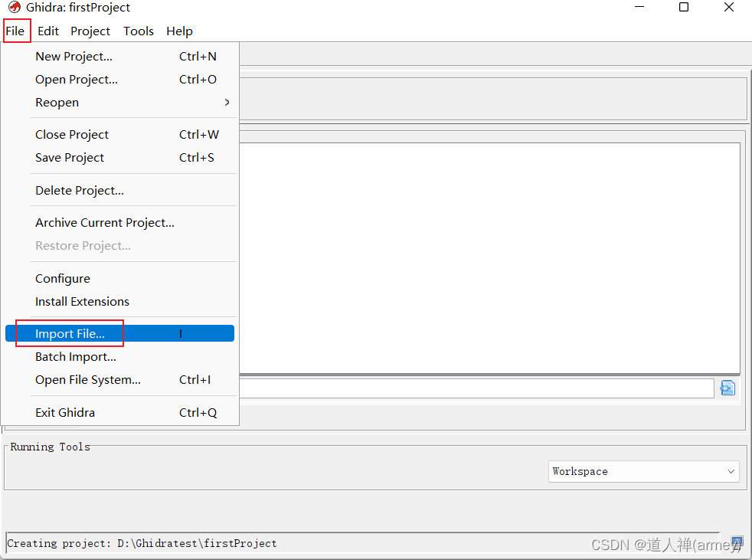
Task: Choose Open Project... menu entry
Action: (x=120, y=80)
